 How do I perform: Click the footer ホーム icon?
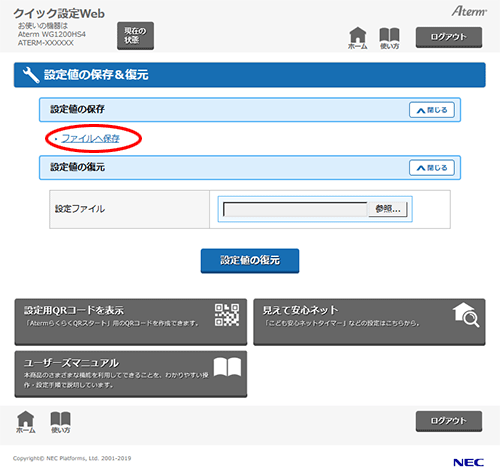click(26, 422)
